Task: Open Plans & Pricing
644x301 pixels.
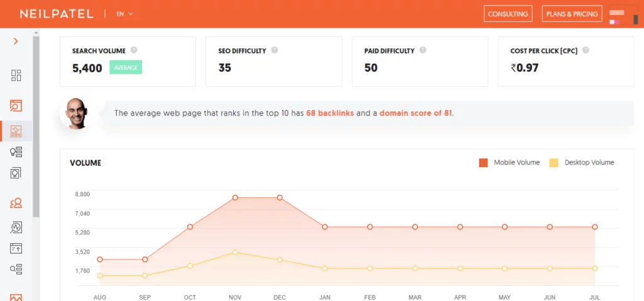Action: pos(572,14)
